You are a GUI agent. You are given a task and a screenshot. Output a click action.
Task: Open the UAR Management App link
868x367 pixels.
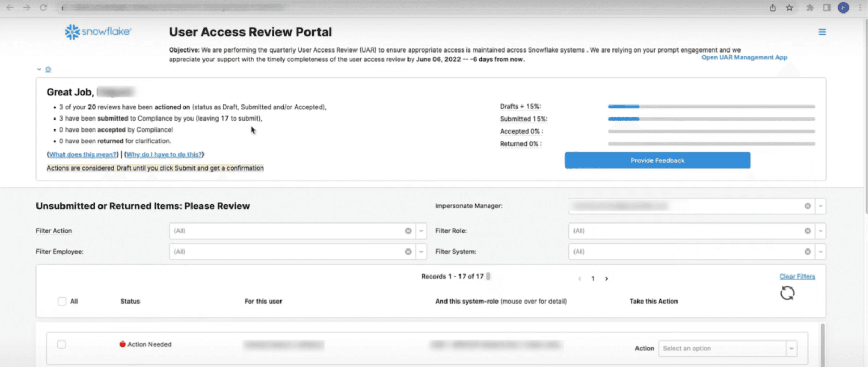click(x=744, y=57)
